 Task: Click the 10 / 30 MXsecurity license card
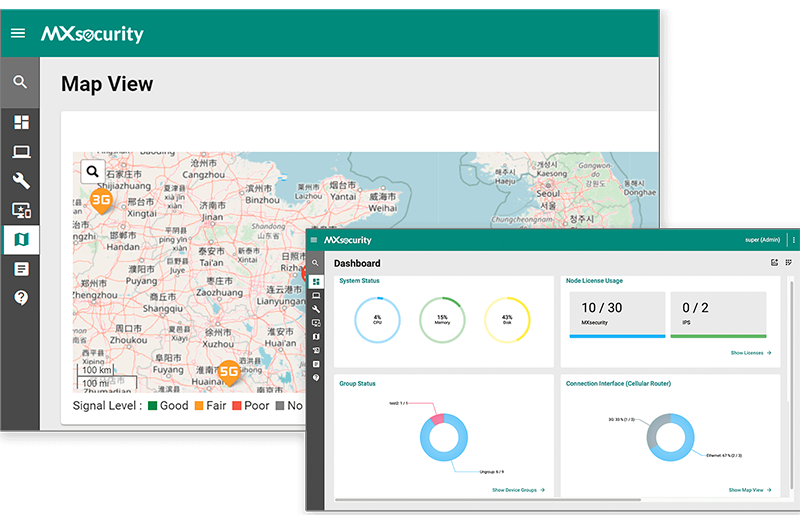(617, 313)
